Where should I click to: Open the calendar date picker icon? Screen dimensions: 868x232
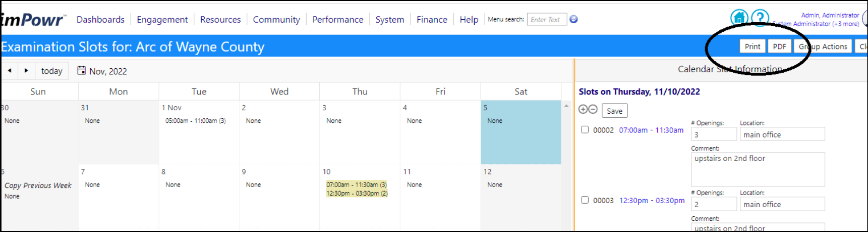click(81, 70)
